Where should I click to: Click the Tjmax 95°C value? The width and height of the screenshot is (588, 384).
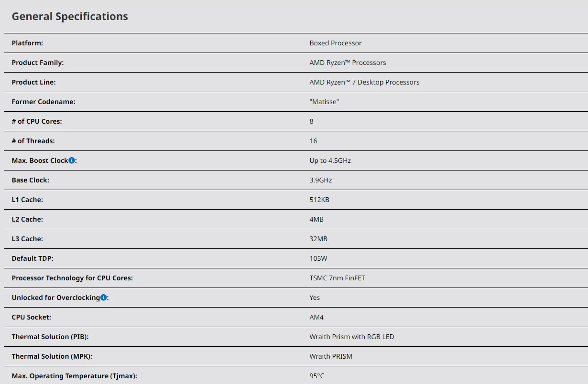point(316,376)
